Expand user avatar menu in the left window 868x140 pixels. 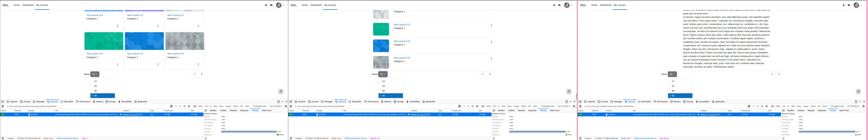[x=280, y=5]
